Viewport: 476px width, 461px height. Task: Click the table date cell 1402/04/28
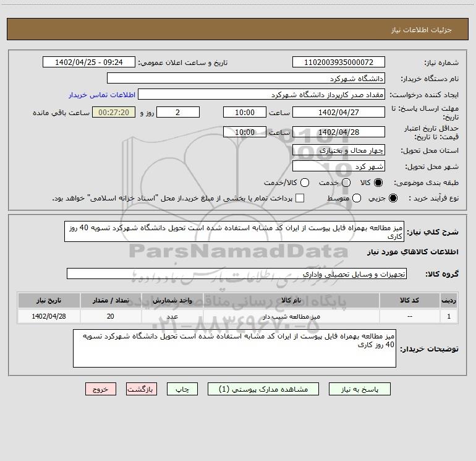pyautogui.click(x=49, y=317)
